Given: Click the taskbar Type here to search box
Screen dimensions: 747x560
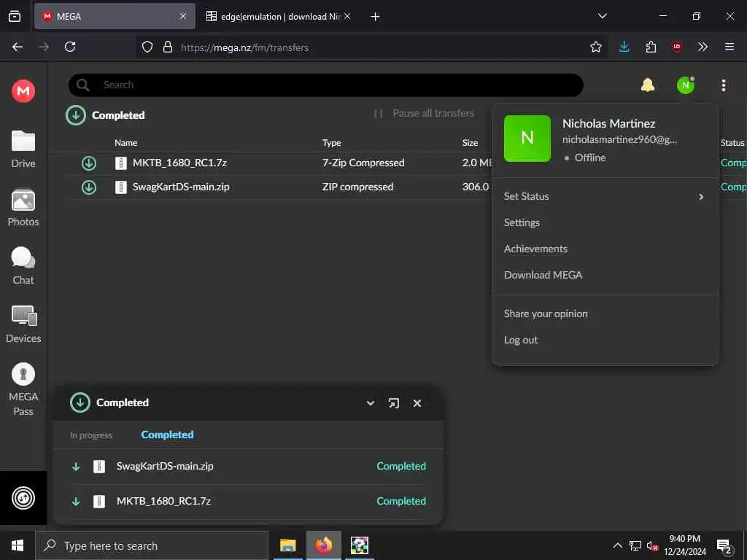Looking at the screenshot, I should (152, 545).
